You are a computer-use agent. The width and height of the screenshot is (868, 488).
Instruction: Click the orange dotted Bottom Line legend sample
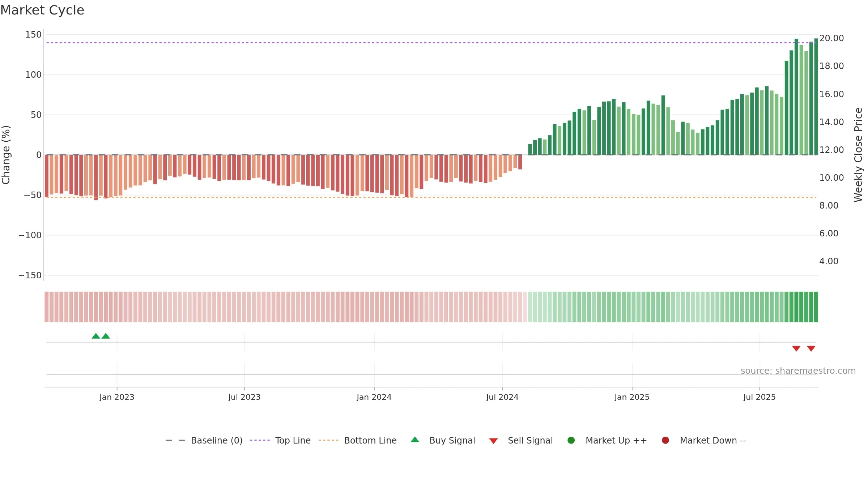(x=328, y=440)
